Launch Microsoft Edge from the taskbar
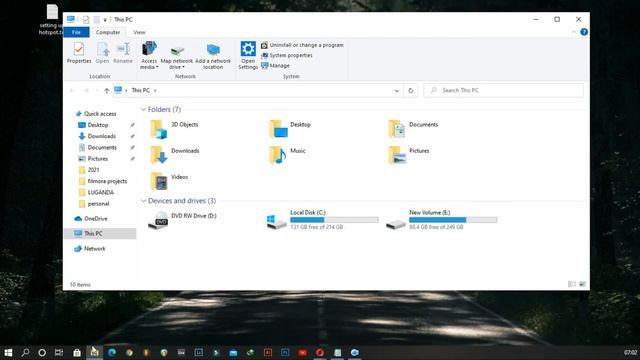Screen dimensions: 640x360 [x=112, y=352]
